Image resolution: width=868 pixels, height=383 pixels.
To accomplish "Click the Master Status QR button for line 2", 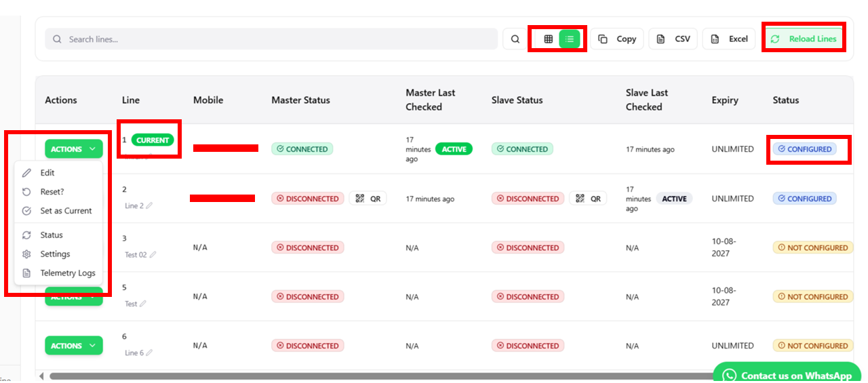I will point(368,199).
